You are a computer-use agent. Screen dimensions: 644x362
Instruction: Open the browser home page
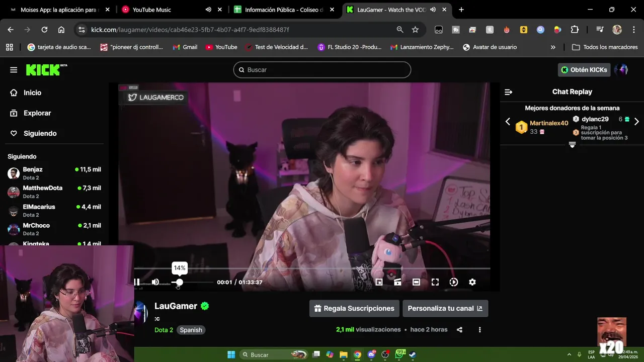click(x=61, y=30)
